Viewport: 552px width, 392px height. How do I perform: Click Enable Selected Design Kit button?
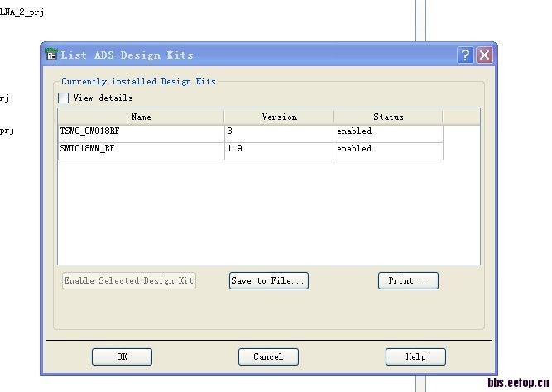click(129, 281)
